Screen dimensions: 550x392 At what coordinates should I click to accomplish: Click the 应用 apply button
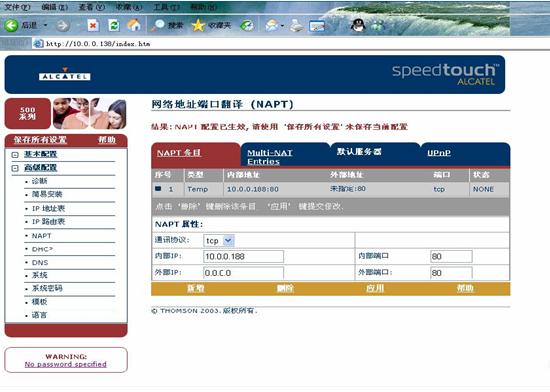click(375, 288)
